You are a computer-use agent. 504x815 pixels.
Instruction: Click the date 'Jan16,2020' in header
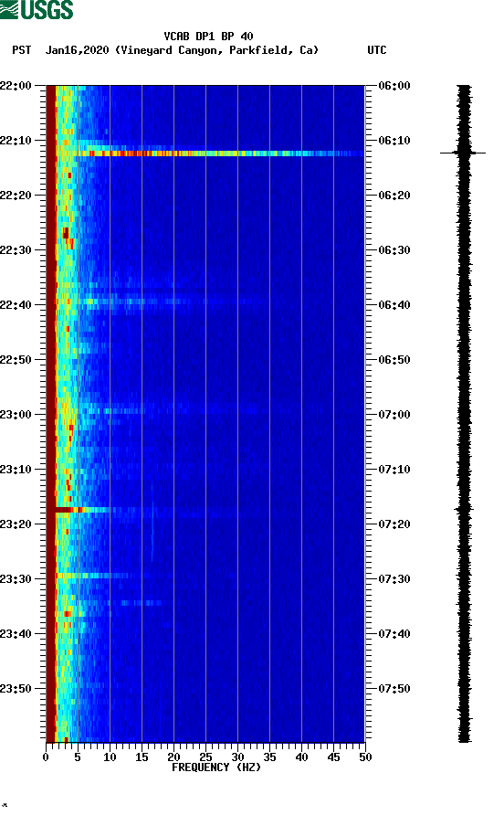click(x=77, y=50)
